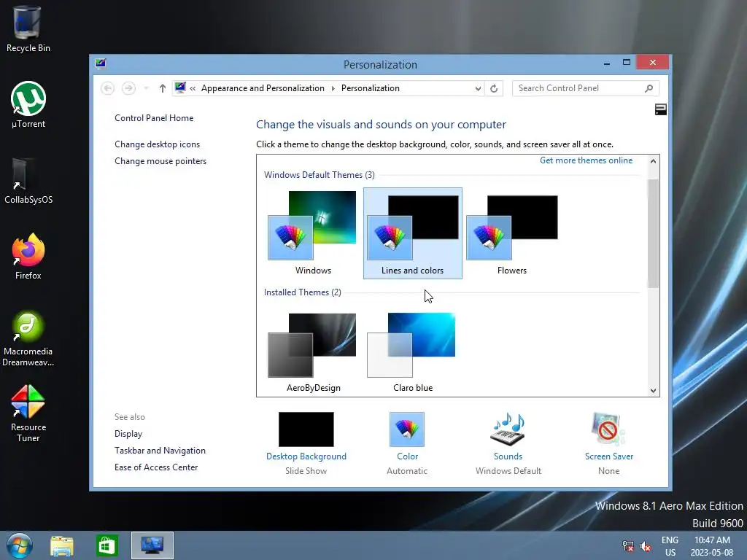Viewport: 747px width, 560px height.
Task: Expand the address bar double-chevron
Action: 193,88
